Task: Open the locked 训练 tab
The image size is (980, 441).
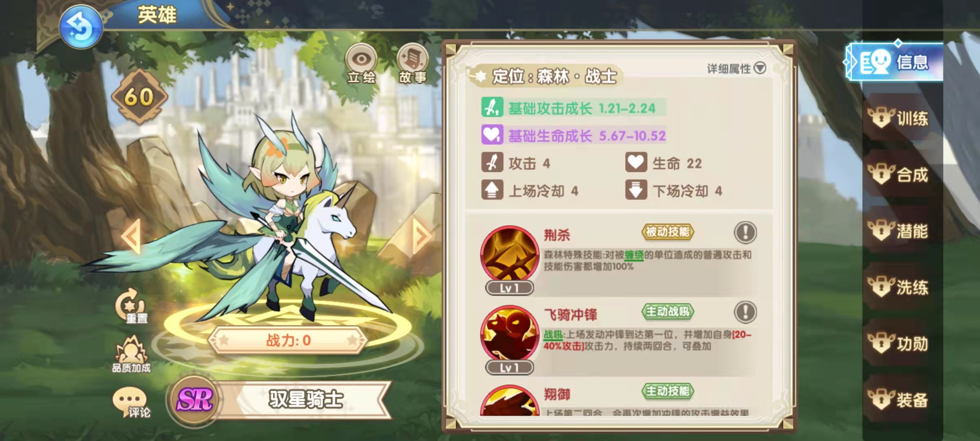Action: [x=898, y=119]
